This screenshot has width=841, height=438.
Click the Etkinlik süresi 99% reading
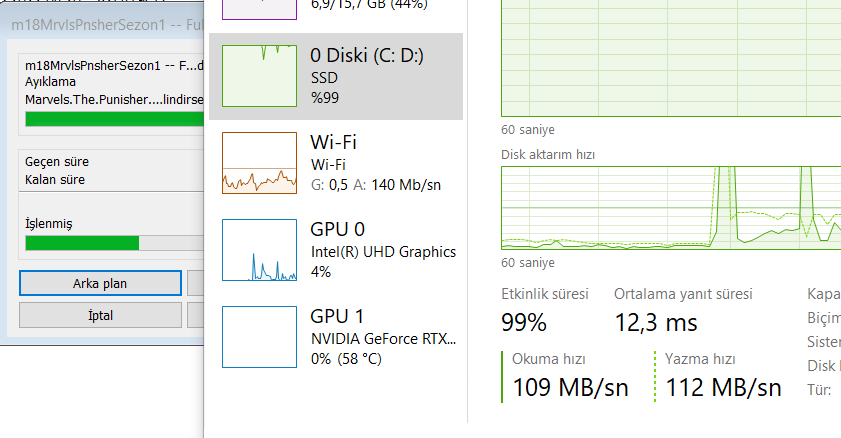(524, 322)
